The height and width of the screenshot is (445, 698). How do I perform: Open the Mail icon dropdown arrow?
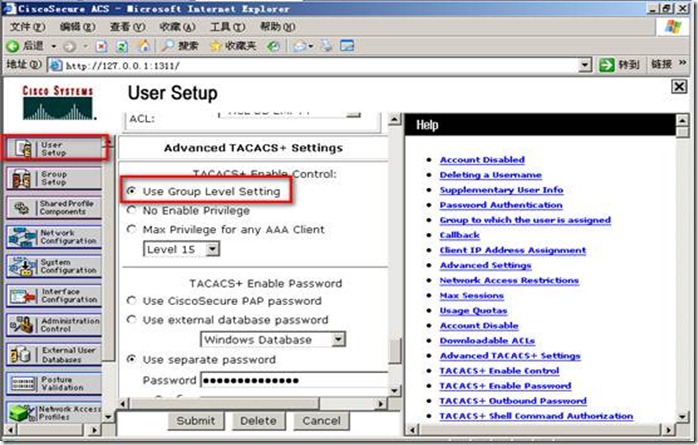coord(311,46)
